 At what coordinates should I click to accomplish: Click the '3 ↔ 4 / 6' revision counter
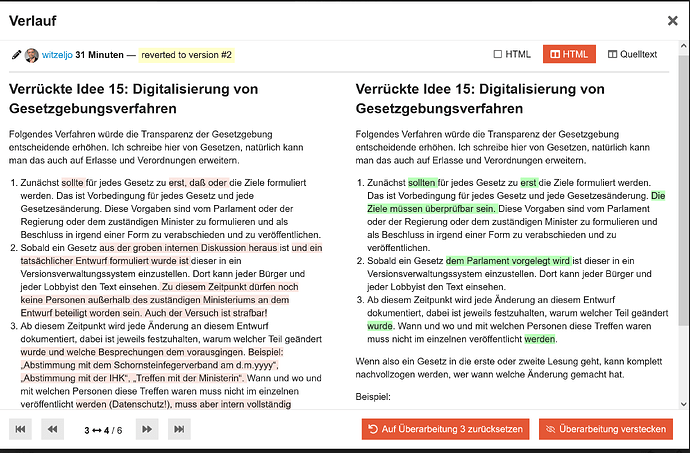[103, 430]
